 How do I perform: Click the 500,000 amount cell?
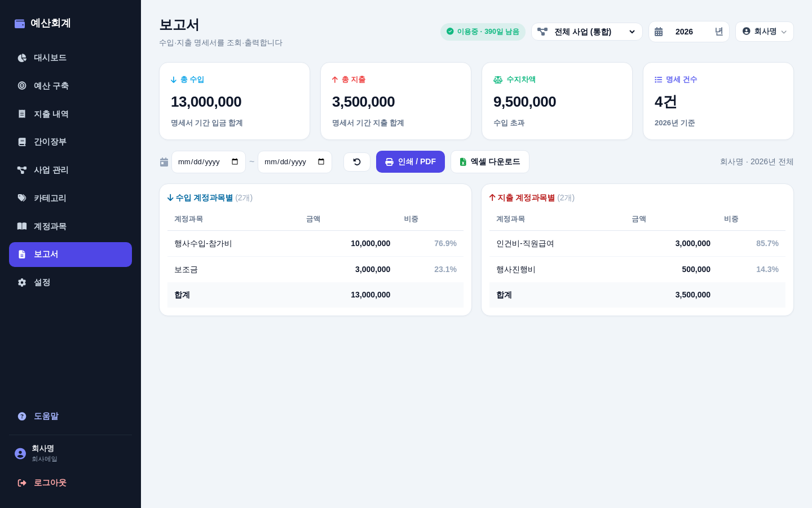coord(696,270)
